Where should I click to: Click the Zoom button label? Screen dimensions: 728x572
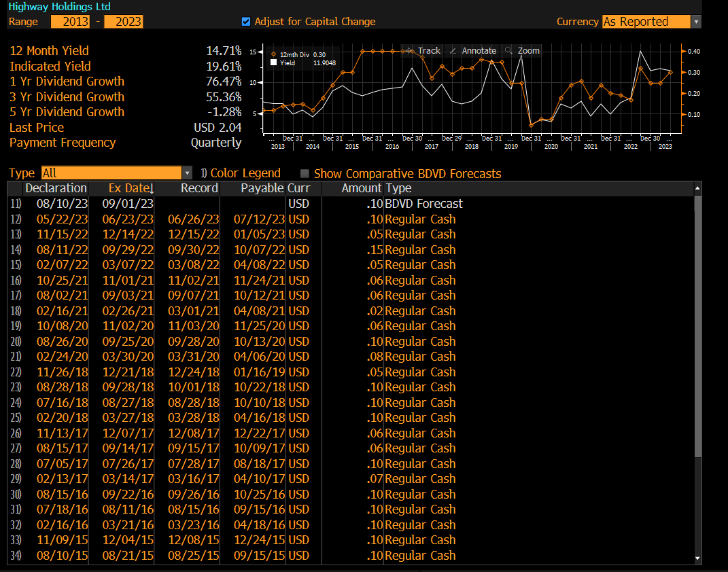click(528, 50)
